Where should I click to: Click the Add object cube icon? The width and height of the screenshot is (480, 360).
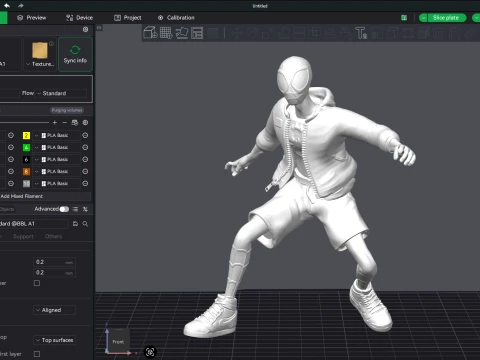(x=150, y=33)
